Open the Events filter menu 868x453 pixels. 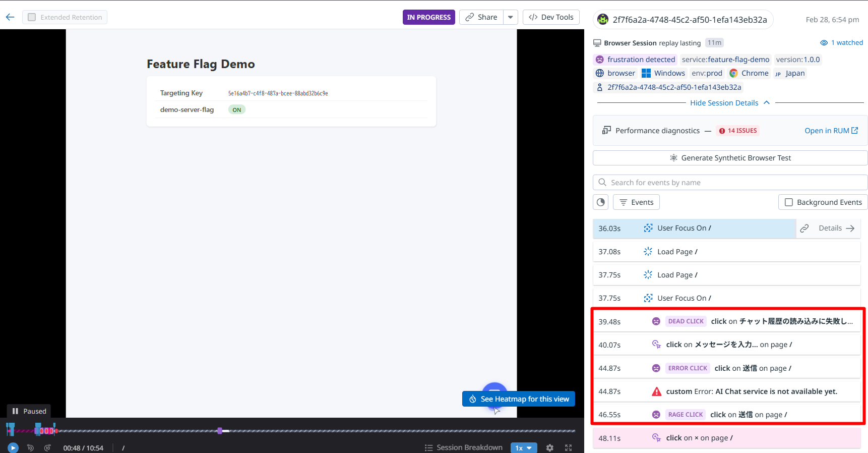(x=636, y=202)
